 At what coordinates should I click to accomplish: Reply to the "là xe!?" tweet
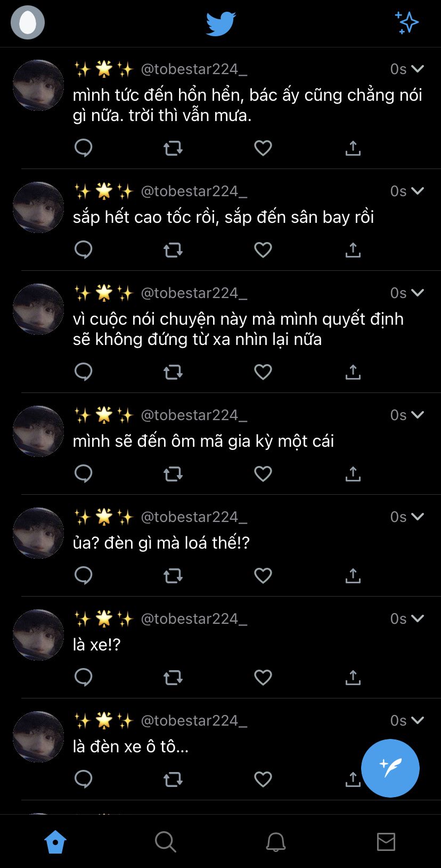[x=84, y=677]
